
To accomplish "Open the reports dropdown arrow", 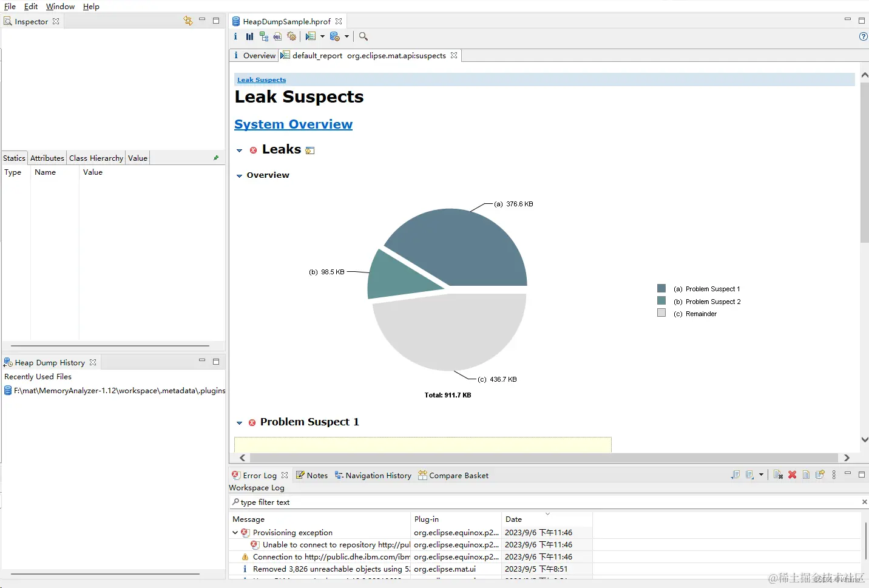I will pos(322,36).
